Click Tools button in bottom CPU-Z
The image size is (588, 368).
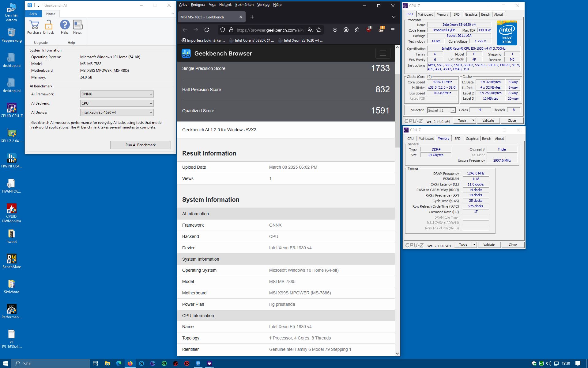pyautogui.click(x=463, y=245)
